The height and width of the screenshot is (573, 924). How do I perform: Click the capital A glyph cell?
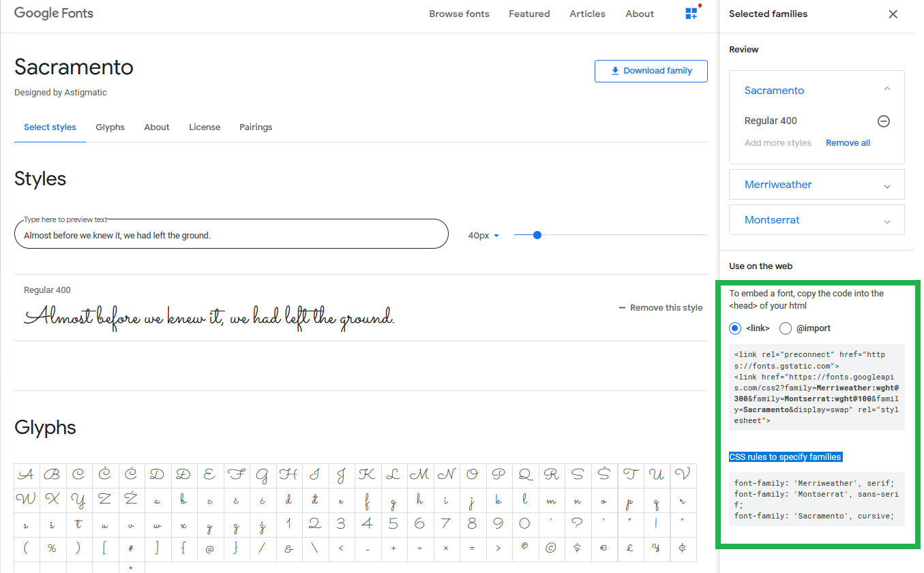tap(27, 474)
